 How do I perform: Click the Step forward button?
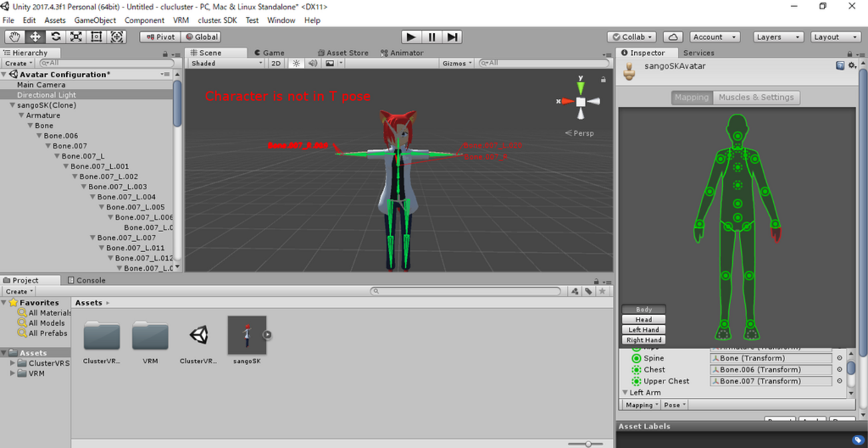pos(452,37)
